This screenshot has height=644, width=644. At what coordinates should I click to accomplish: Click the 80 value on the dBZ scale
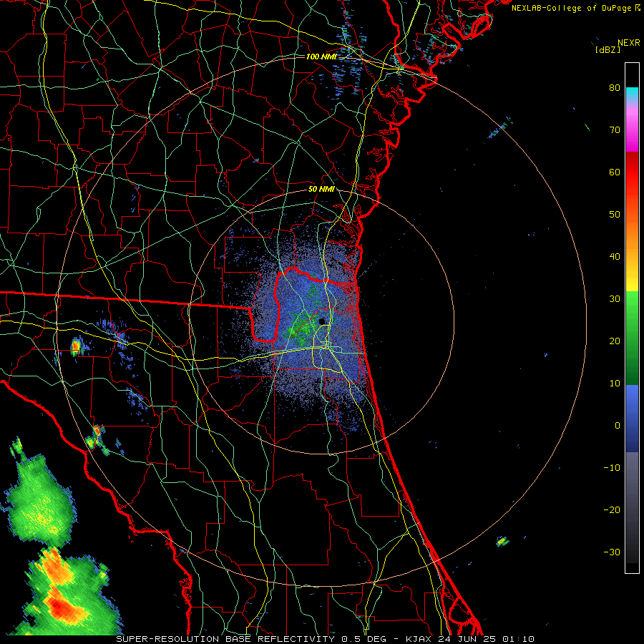pos(615,88)
